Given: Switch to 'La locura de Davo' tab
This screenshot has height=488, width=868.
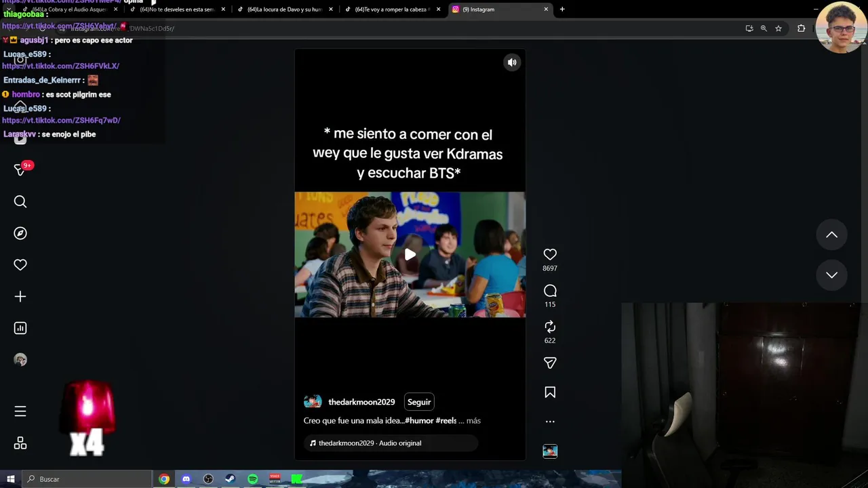Looking at the screenshot, I should tap(285, 9).
